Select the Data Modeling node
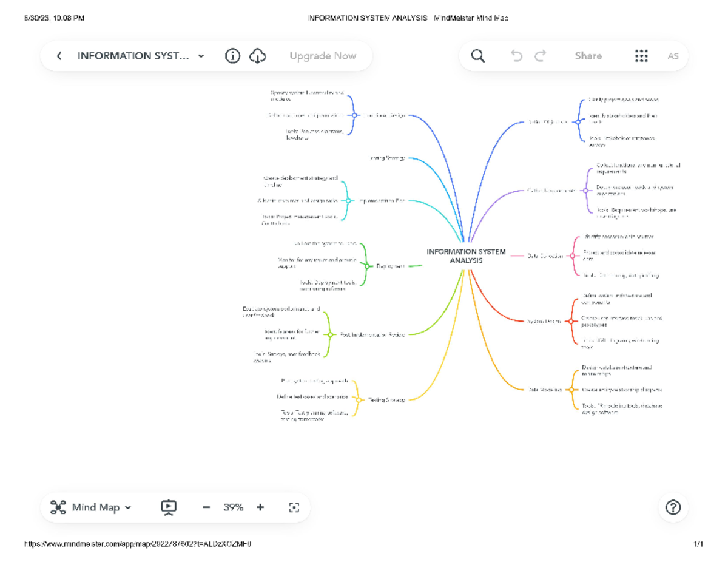Viewport: 728px width, 562px height. click(545, 390)
